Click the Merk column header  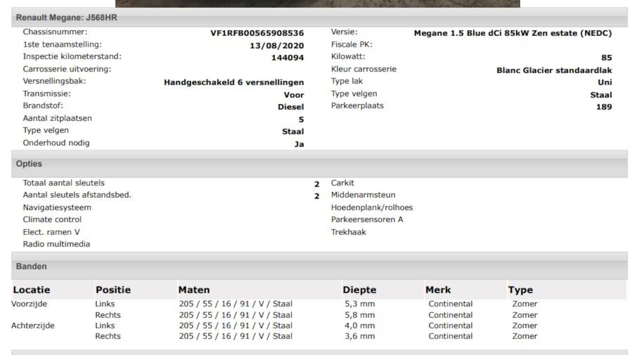click(438, 290)
